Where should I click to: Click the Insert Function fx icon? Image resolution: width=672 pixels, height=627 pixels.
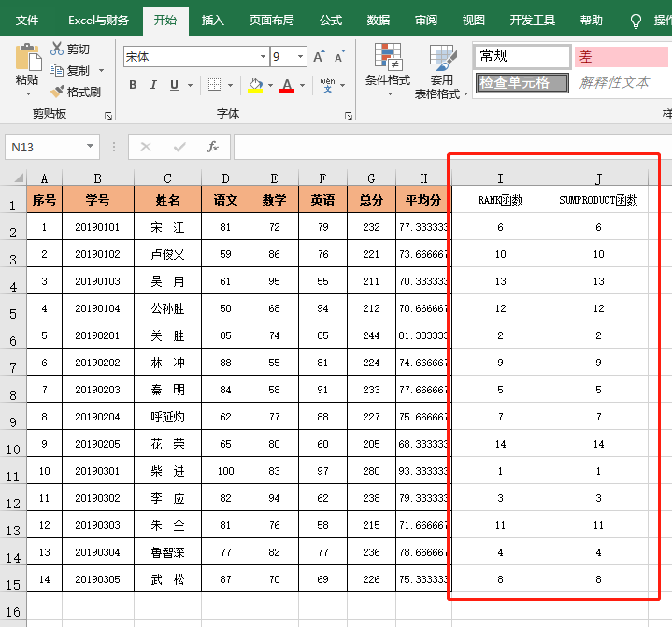213,147
